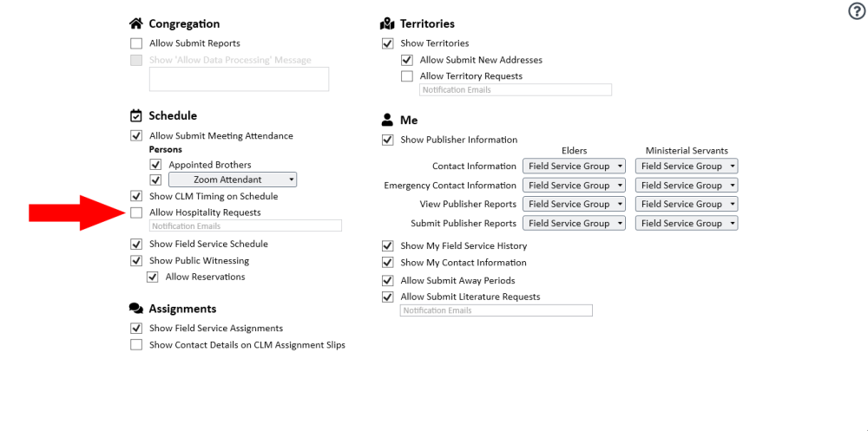The width and height of the screenshot is (868, 431).
Task: Expand Elders View Publisher Reports dropdown
Action: [x=574, y=204]
